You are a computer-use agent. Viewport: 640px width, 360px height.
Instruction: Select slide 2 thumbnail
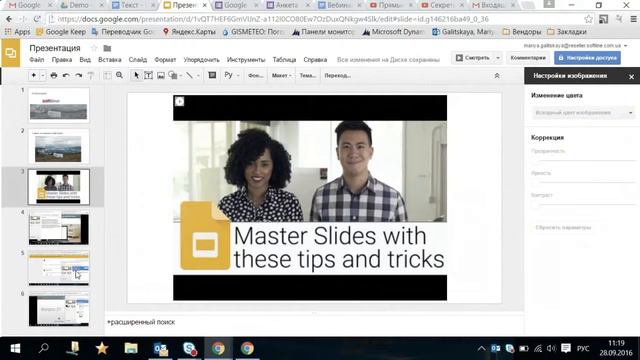pyautogui.click(x=59, y=146)
